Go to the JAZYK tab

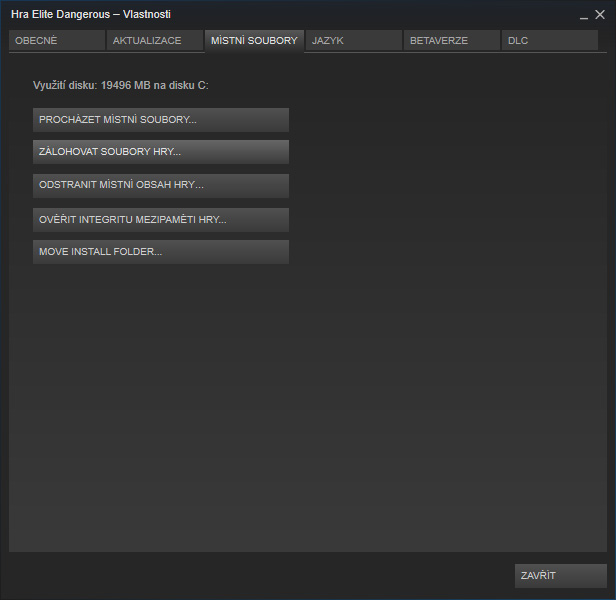[354, 40]
